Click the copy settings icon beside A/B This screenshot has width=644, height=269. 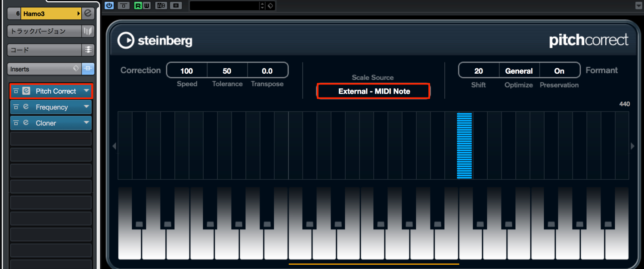tap(176, 6)
